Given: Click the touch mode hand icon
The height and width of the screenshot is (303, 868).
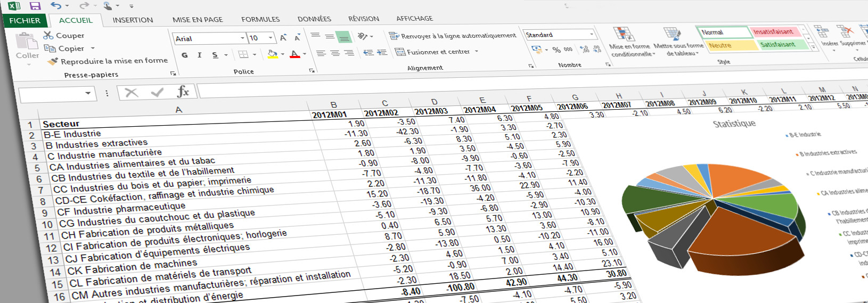Looking at the screenshot, I should (x=108, y=6).
